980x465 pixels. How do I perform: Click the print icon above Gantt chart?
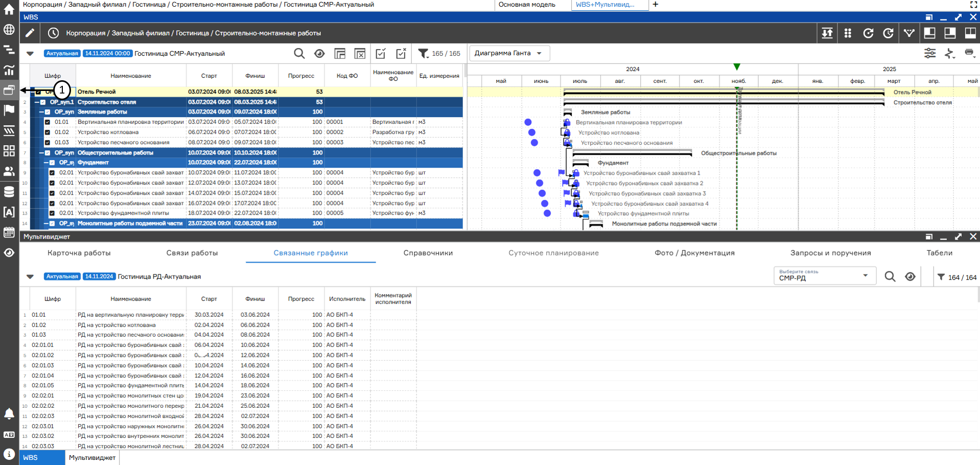point(969,53)
